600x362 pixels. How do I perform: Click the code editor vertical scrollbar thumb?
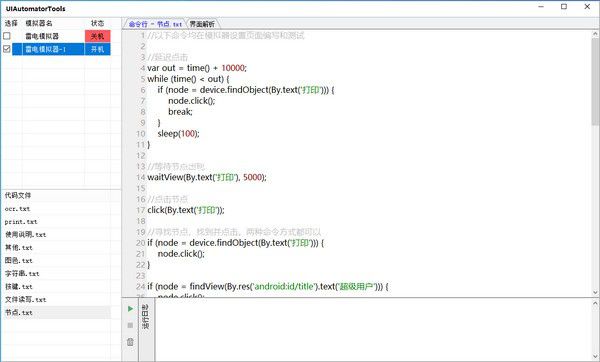(595, 81)
